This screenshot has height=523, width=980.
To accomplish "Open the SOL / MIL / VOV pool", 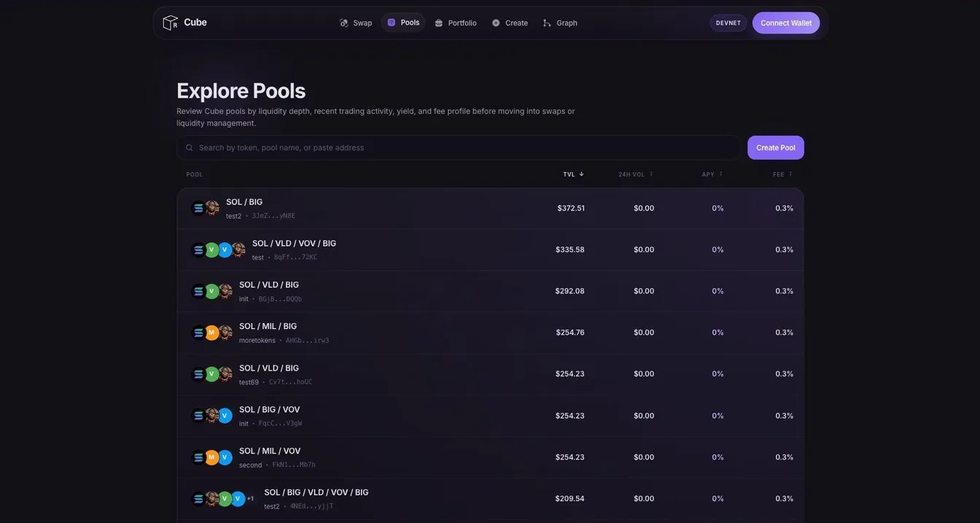I will tap(490, 458).
